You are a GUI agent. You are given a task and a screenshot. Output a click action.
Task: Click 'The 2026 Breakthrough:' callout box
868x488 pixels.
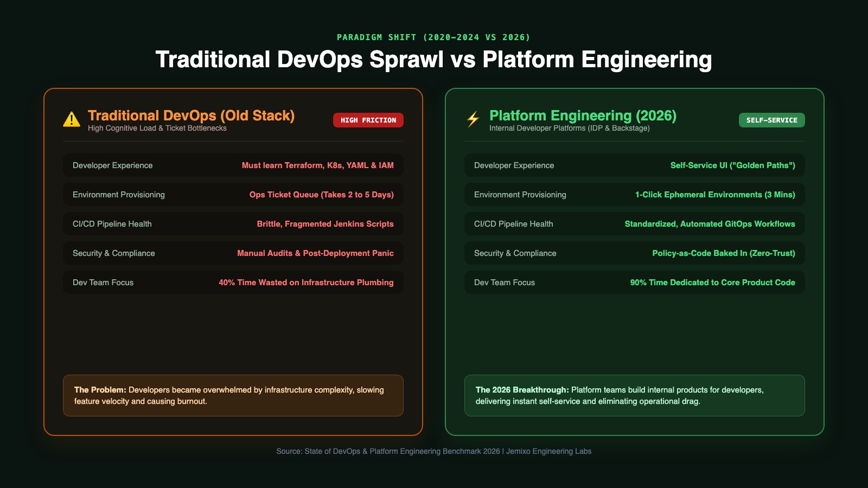[x=635, y=396]
